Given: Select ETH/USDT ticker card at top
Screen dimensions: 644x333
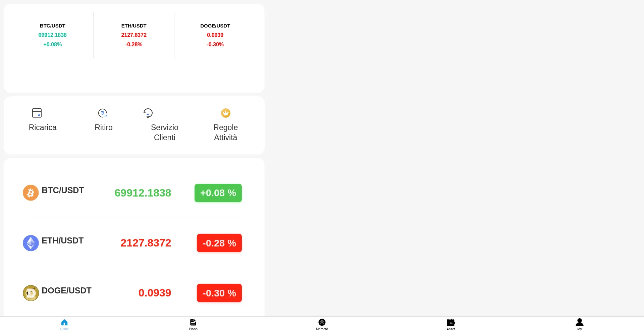Looking at the screenshot, I should pyautogui.click(x=134, y=35).
